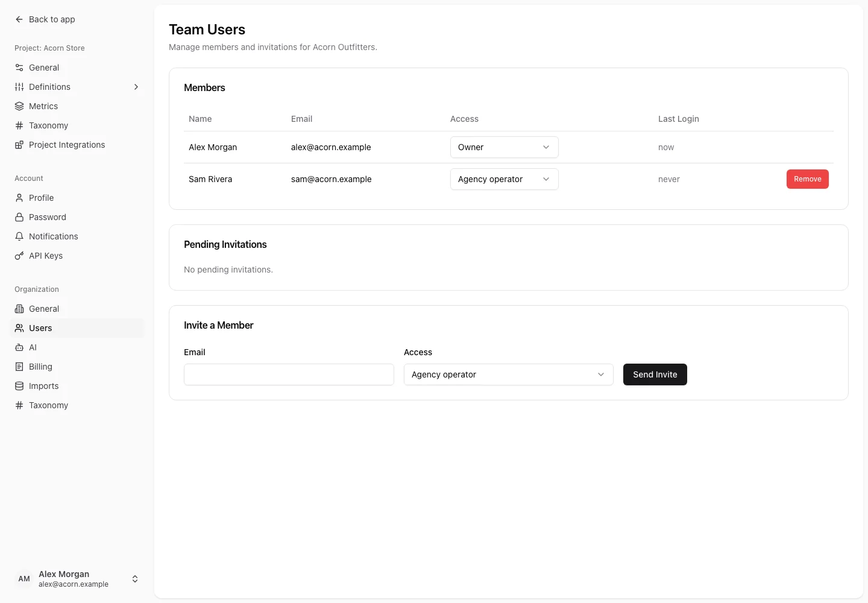868x603 pixels.
Task: Expand the Definitions submenu chevron
Action: [x=136, y=87]
